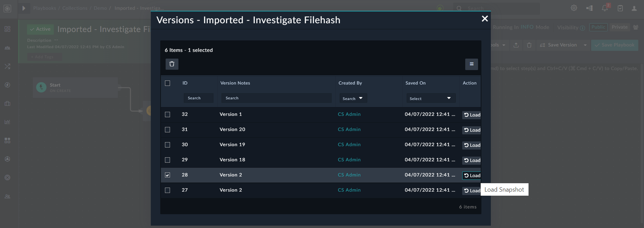The height and width of the screenshot is (228, 644).
Task: Click the Version Notes search field
Action: (276, 98)
